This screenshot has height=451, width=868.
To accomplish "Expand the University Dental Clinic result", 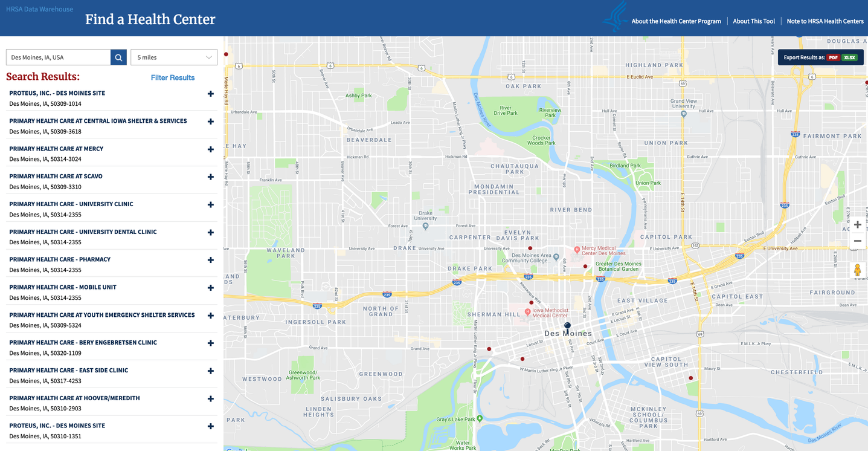I will coord(210,233).
